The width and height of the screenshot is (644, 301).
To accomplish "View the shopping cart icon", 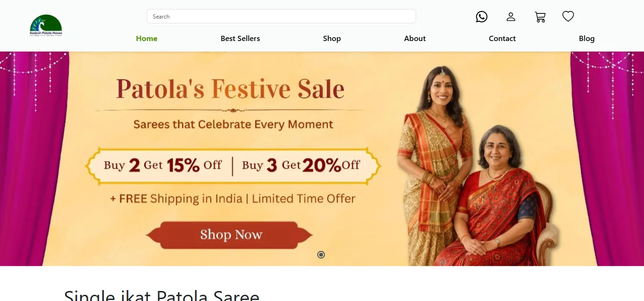I will click(540, 17).
